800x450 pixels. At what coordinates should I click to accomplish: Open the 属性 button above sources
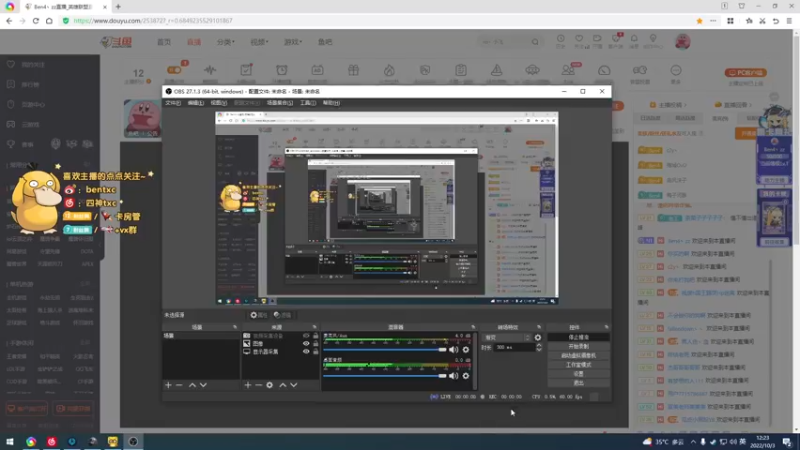[259, 315]
